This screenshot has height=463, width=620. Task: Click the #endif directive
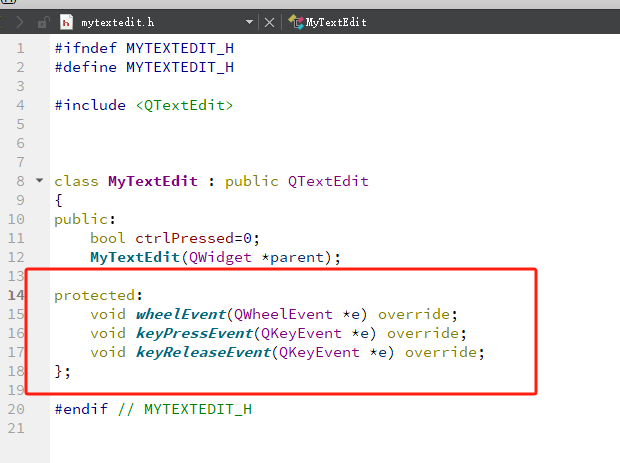coord(81,409)
